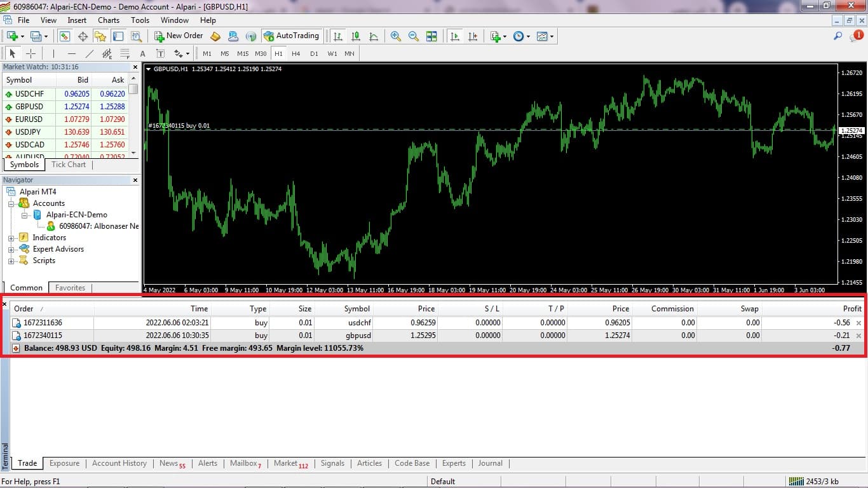Switch timeframe to M5
This screenshot has height=488, width=868.
(225, 53)
